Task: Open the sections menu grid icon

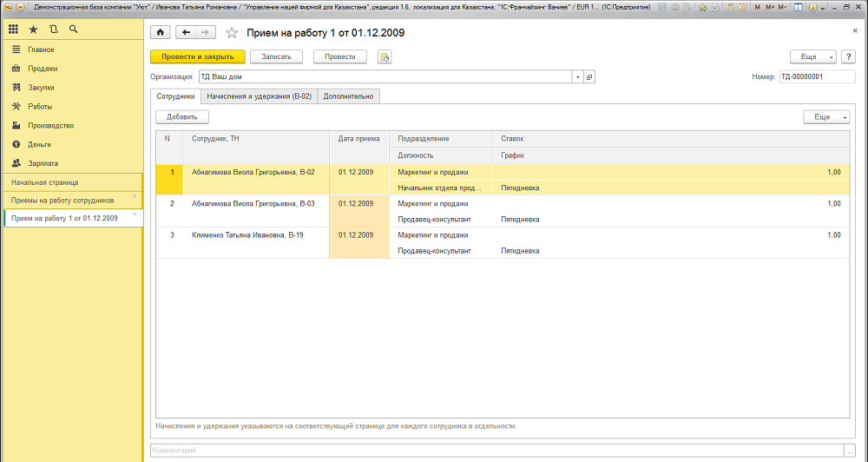Action: point(14,30)
